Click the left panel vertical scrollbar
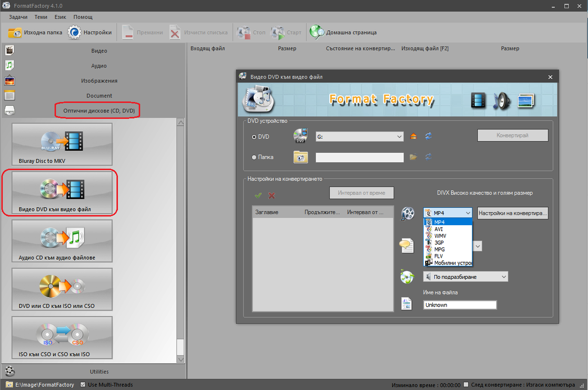 click(180, 240)
